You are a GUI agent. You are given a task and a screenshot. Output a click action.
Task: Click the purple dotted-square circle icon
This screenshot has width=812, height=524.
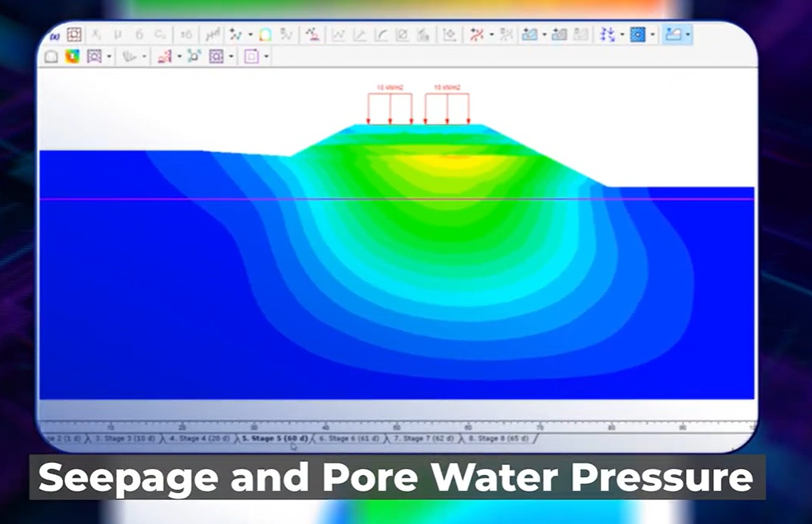(216, 56)
